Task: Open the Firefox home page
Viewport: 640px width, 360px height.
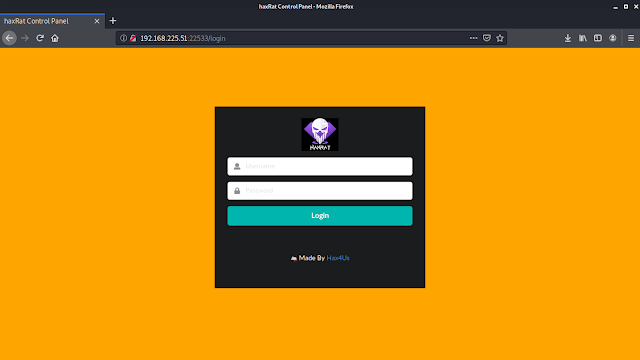Action: click(55, 38)
